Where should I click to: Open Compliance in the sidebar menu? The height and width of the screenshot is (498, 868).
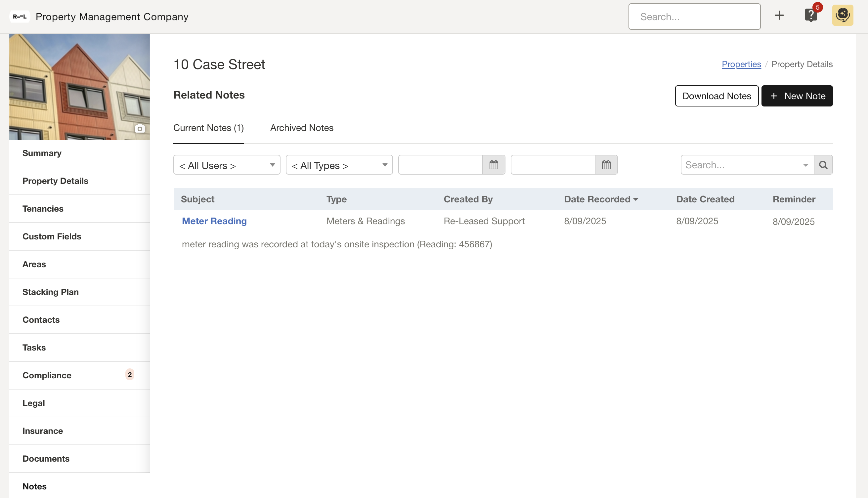click(x=47, y=375)
